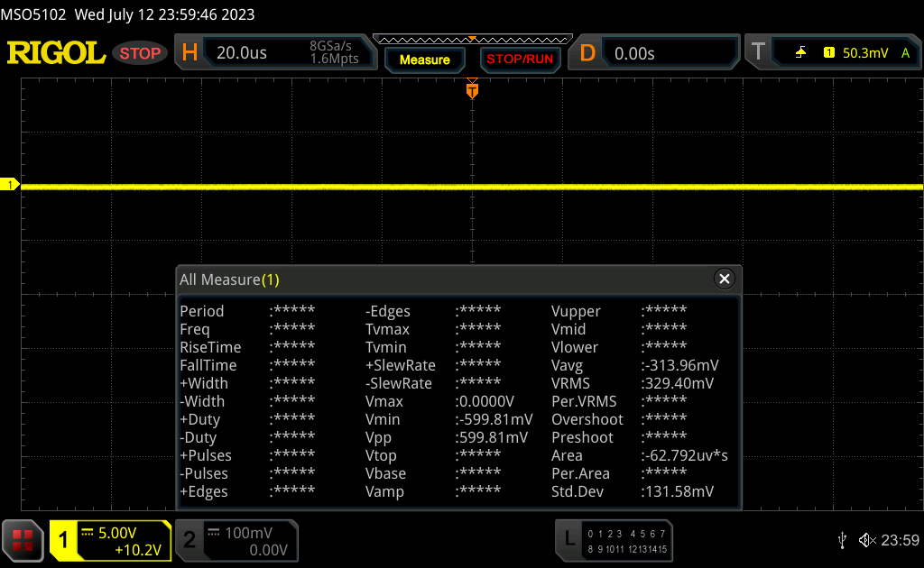Click the Measure button
Image resolution: width=924 pixels, height=568 pixels.
pos(424,60)
